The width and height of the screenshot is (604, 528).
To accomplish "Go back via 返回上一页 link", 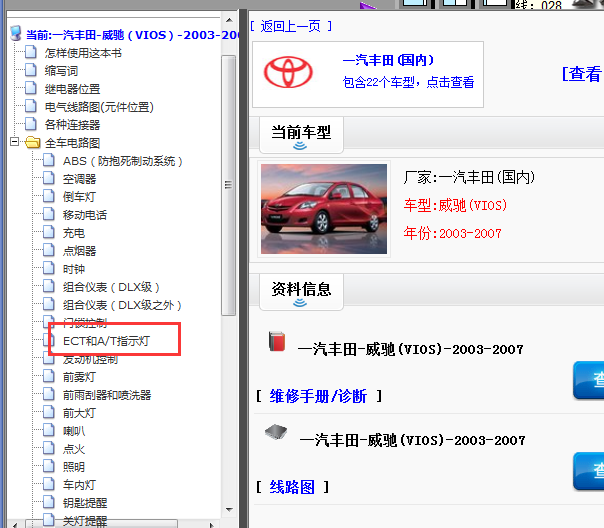I will [x=291, y=26].
